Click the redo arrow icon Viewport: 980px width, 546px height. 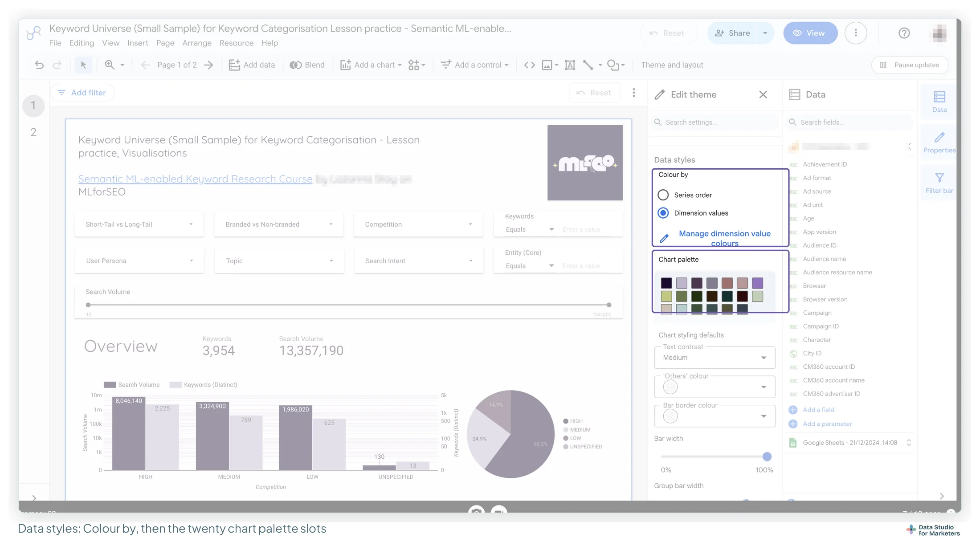point(57,65)
